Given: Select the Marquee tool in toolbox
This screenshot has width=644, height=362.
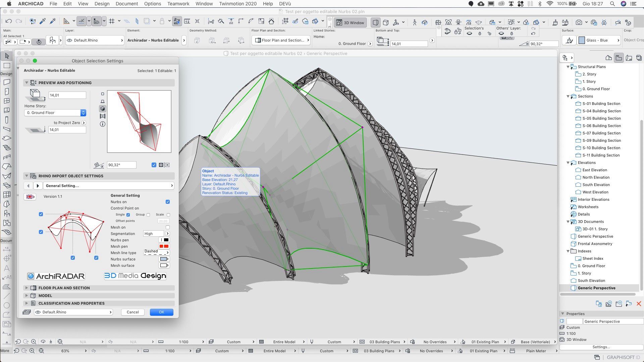Looking at the screenshot, I should tap(7, 65).
